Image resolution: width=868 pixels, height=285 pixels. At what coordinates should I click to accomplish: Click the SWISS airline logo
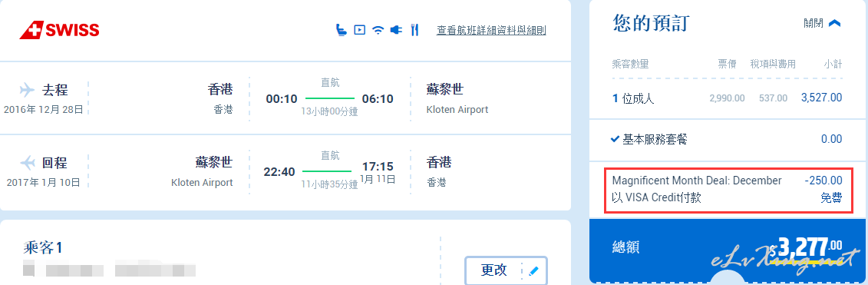[x=59, y=31]
